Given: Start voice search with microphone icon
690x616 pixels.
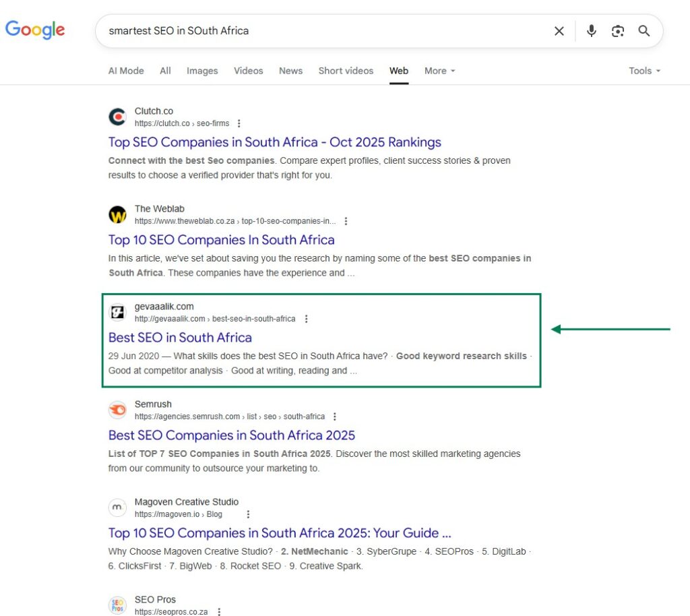Looking at the screenshot, I should (591, 31).
